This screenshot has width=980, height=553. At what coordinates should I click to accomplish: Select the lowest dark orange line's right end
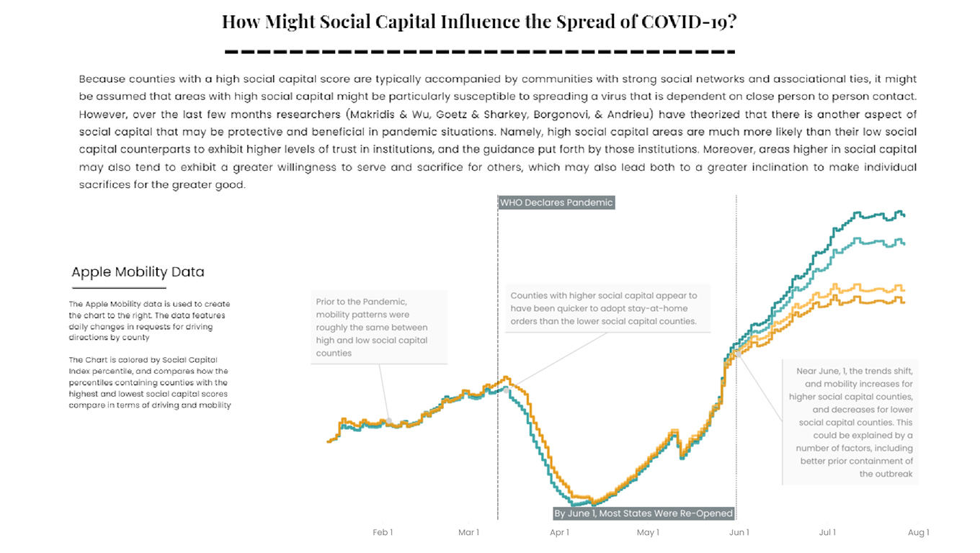pos(902,300)
